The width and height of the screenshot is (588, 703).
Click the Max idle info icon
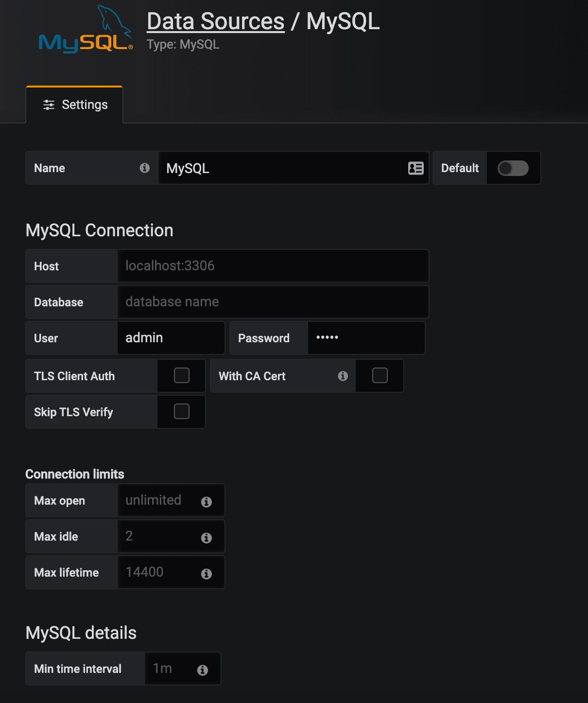point(207,538)
